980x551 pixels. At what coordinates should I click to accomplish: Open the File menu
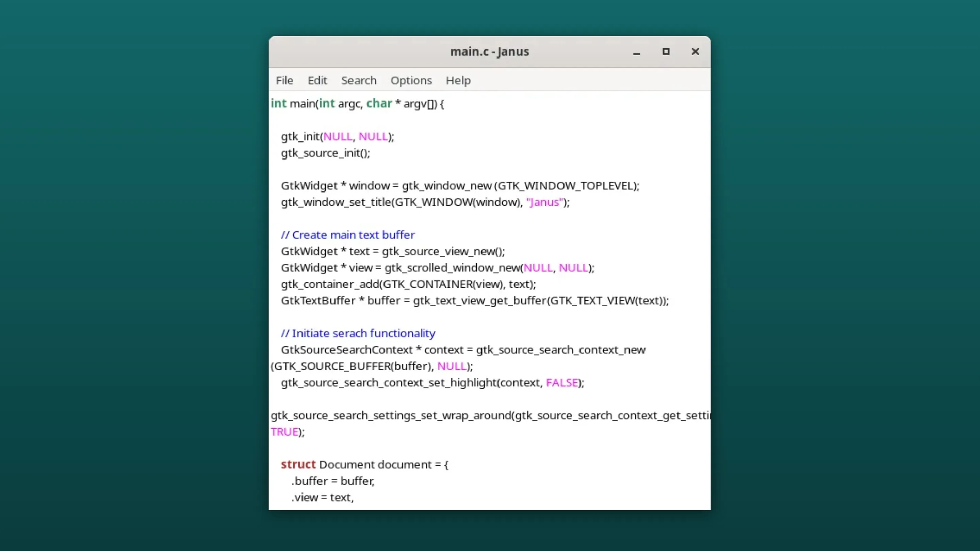284,80
